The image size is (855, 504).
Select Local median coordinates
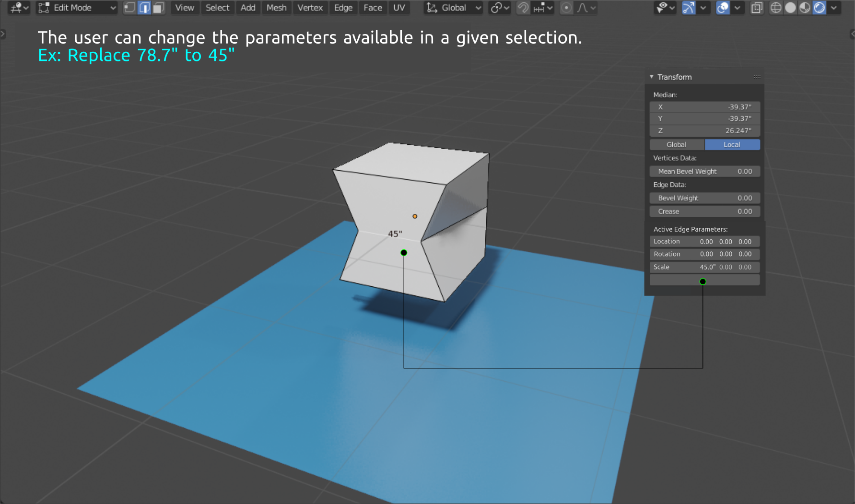tap(732, 144)
